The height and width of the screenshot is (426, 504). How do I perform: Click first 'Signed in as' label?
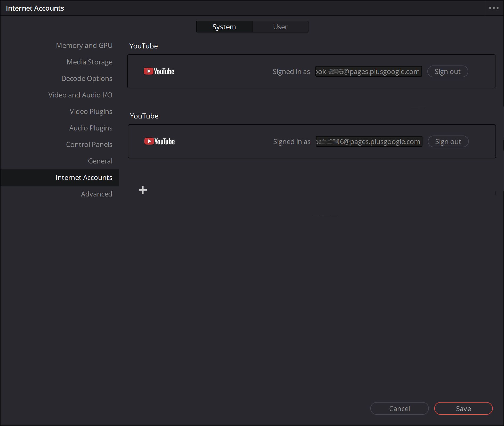coord(291,72)
